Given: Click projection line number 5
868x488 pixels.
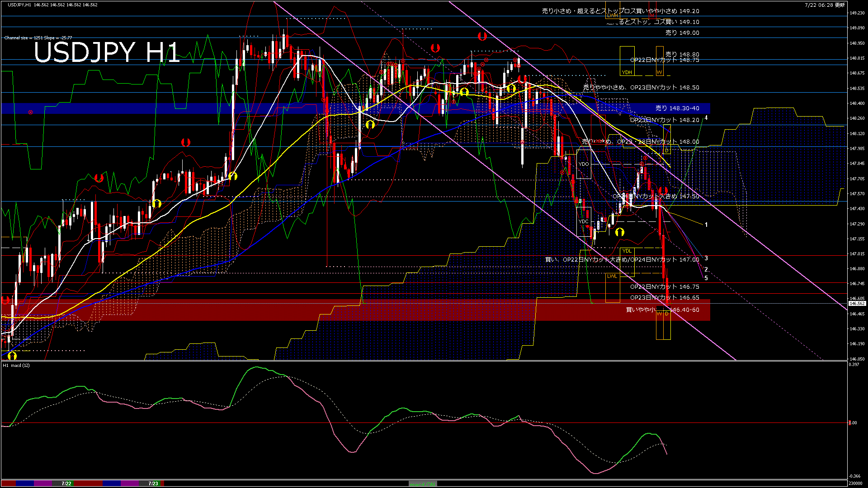Looking at the screenshot, I should click(x=706, y=278).
